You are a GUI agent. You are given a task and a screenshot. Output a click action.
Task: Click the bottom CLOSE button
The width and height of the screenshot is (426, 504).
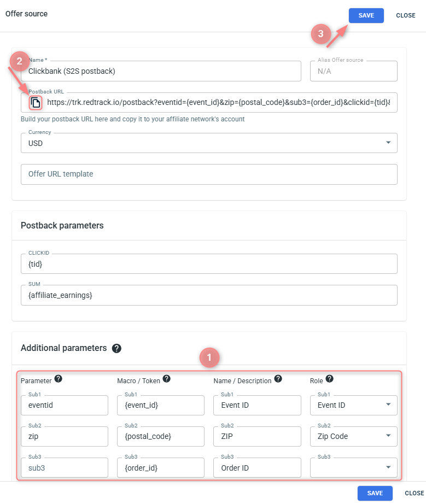(414, 493)
